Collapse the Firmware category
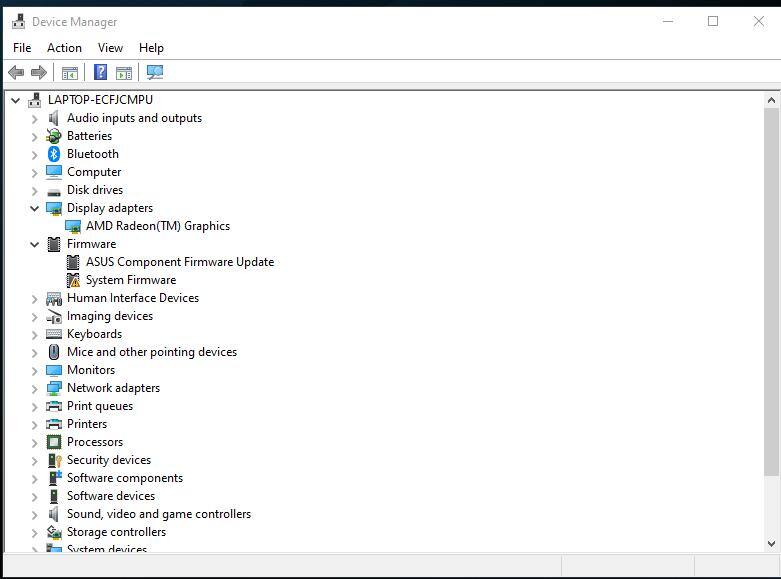 (35, 244)
